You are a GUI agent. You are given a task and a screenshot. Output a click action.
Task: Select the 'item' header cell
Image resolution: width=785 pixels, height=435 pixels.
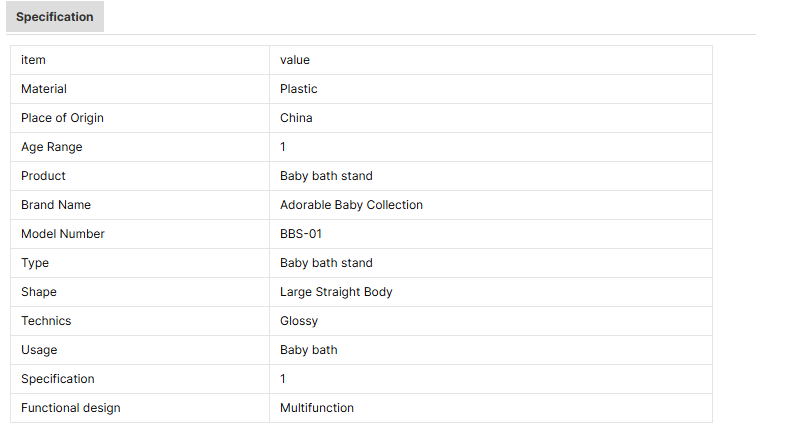tap(140, 60)
